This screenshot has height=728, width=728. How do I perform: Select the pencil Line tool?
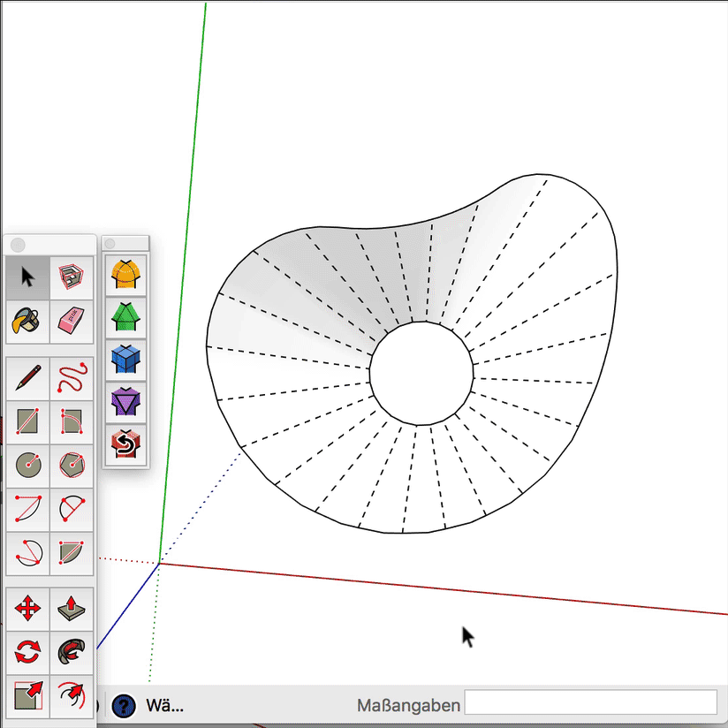27,379
